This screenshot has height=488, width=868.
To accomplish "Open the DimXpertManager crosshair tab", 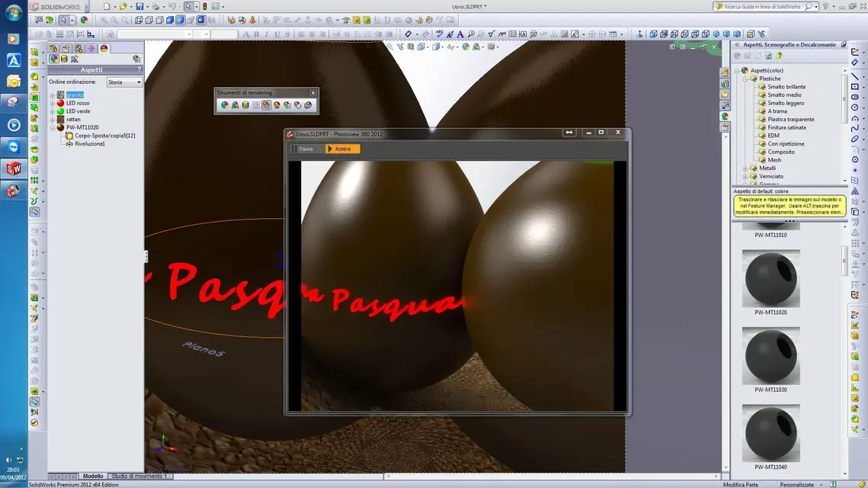I will tap(91, 49).
